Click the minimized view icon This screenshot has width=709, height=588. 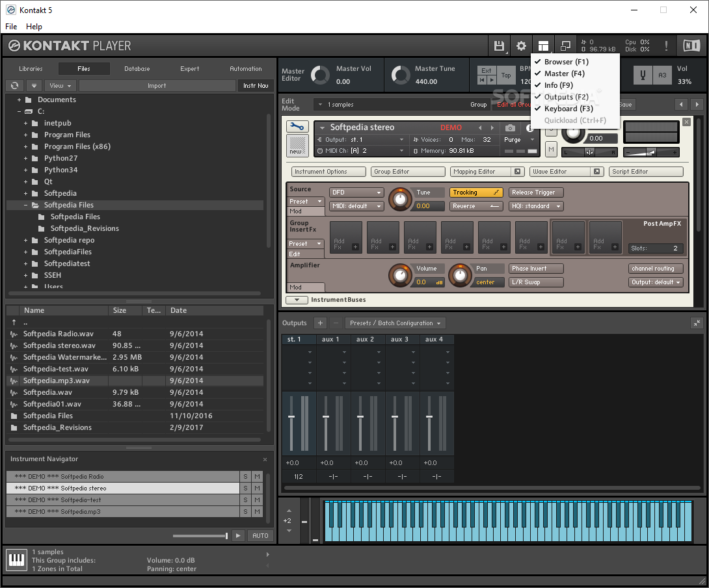(565, 46)
